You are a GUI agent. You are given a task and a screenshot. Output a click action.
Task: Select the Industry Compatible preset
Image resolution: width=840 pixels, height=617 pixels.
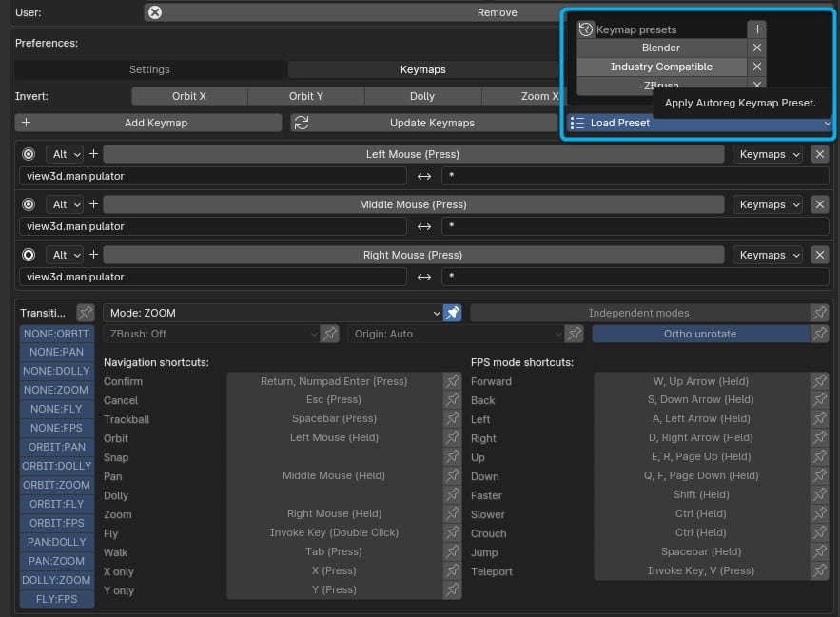coord(661,67)
